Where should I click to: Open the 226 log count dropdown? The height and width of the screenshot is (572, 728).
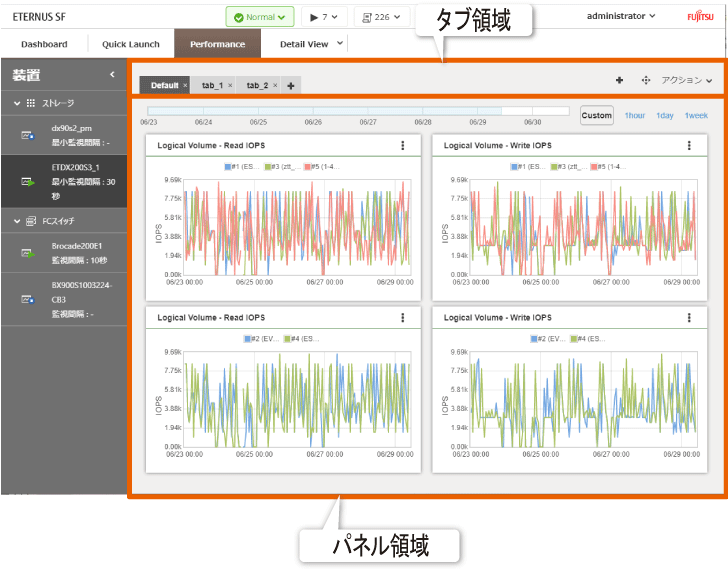382,17
